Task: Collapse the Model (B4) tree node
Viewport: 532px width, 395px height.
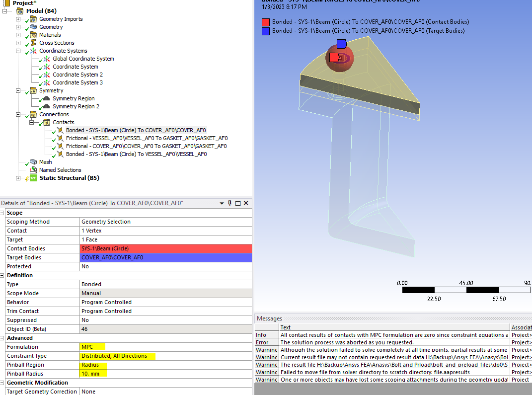Action: point(5,11)
